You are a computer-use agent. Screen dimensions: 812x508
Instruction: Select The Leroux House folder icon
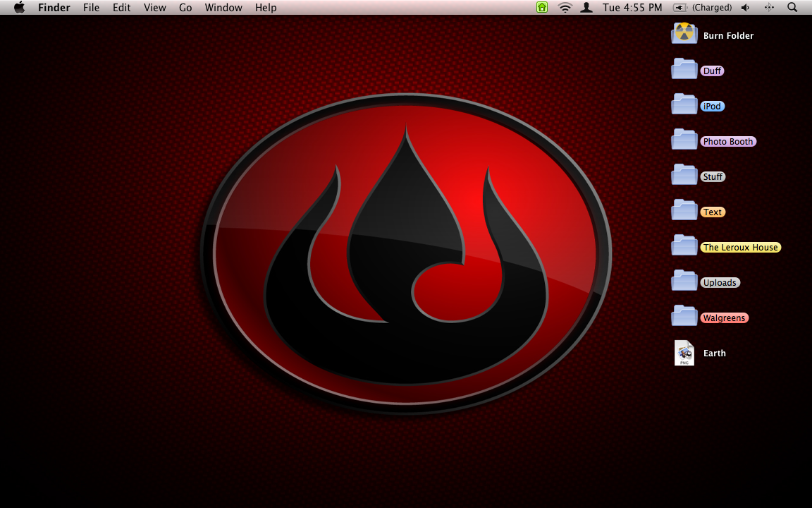(684, 246)
